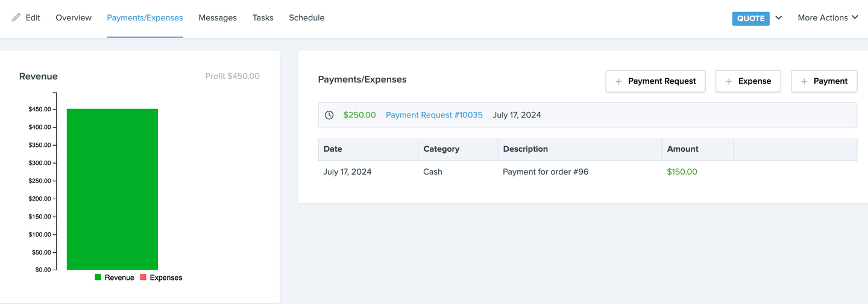
Task: Click the green Revenue legend swatch
Action: tap(98, 278)
